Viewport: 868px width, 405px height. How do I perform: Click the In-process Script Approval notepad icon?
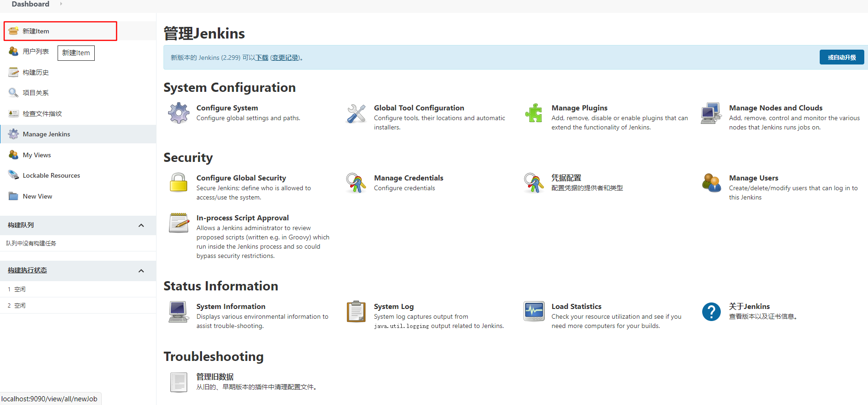click(179, 223)
